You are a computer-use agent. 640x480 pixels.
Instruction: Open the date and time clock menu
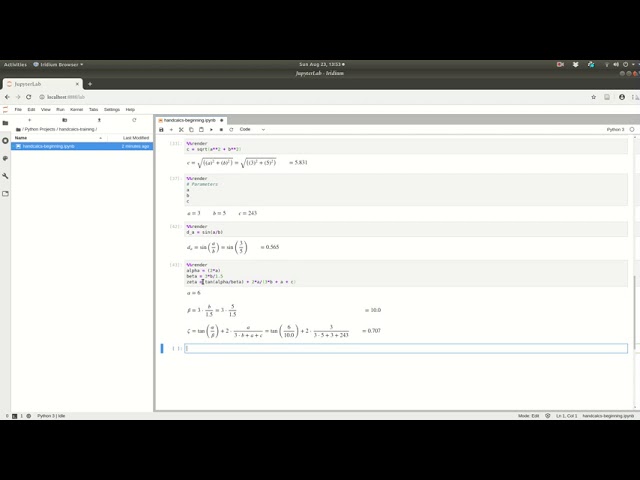coord(322,64)
